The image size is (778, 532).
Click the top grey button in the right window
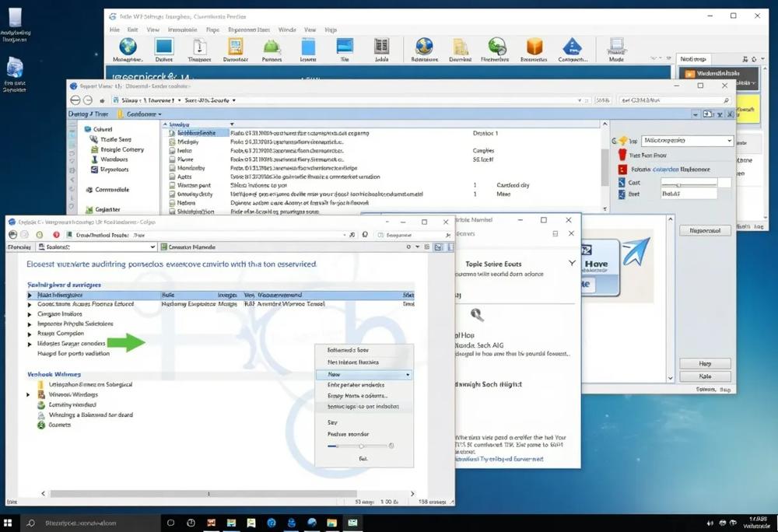tap(705, 230)
